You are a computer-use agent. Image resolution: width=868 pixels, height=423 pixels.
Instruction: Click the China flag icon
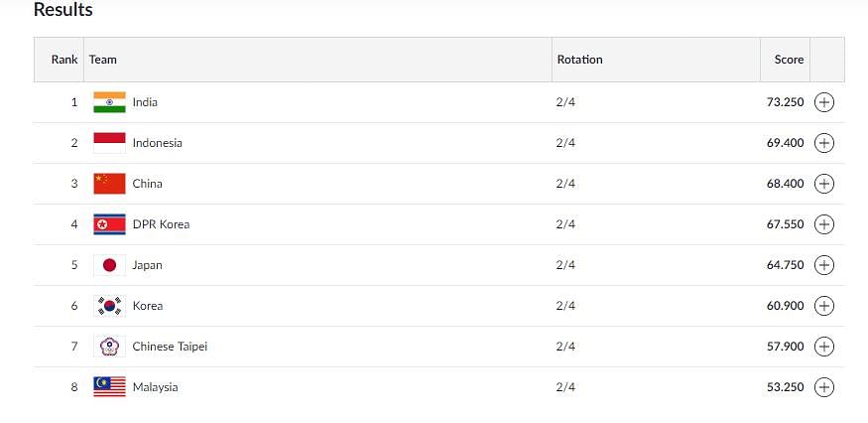[x=109, y=184]
